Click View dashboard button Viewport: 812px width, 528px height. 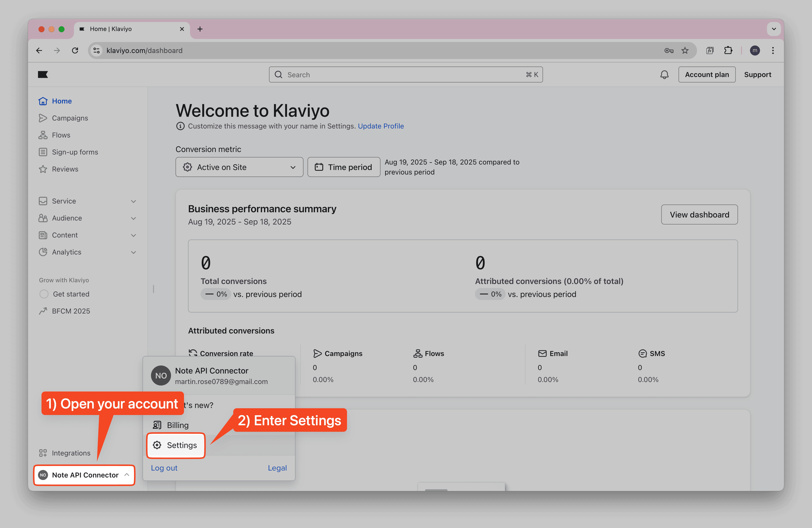pyautogui.click(x=699, y=214)
